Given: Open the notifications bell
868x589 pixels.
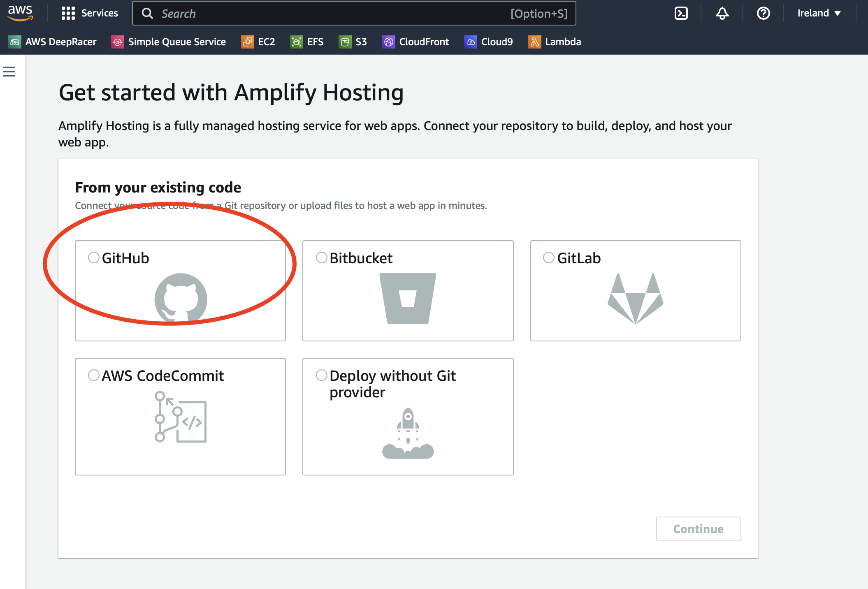Looking at the screenshot, I should [x=722, y=13].
